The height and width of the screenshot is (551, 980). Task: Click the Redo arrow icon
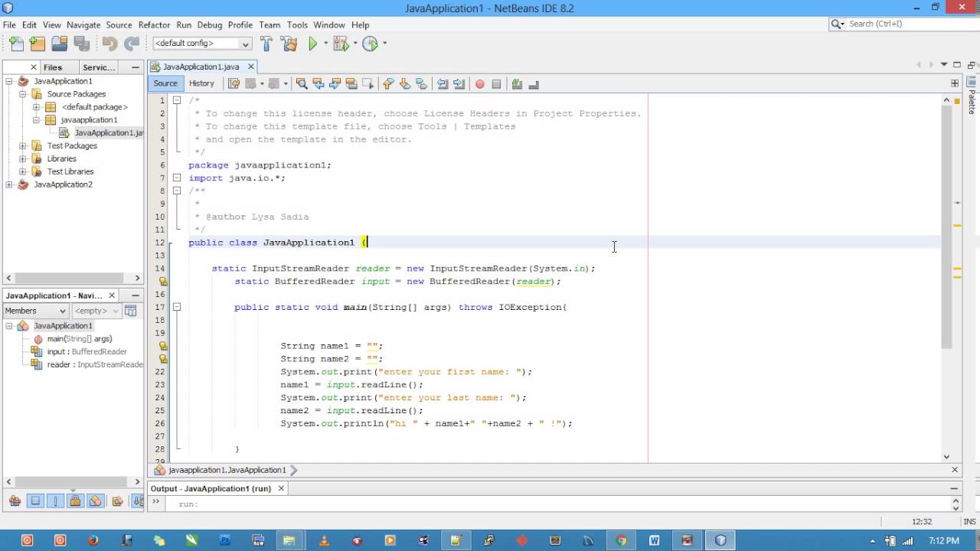coord(132,44)
